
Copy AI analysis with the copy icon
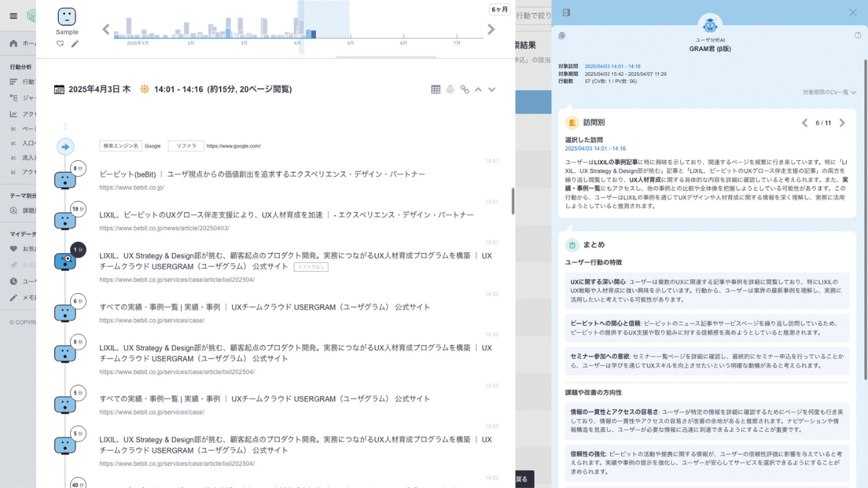tap(562, 35)
